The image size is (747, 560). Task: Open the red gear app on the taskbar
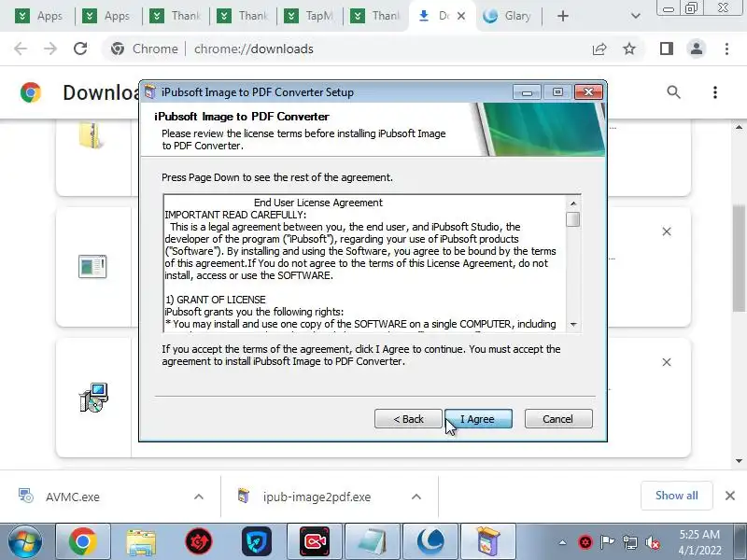[199, 541]
